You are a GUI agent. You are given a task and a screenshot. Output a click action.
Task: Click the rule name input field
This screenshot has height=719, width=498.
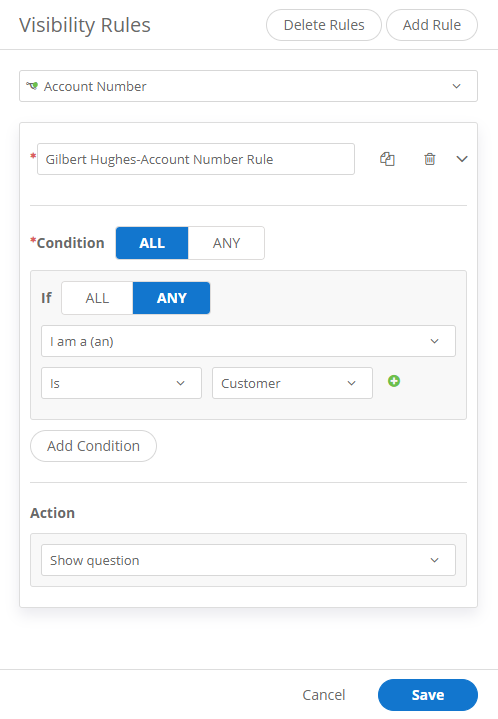point(196,159)
